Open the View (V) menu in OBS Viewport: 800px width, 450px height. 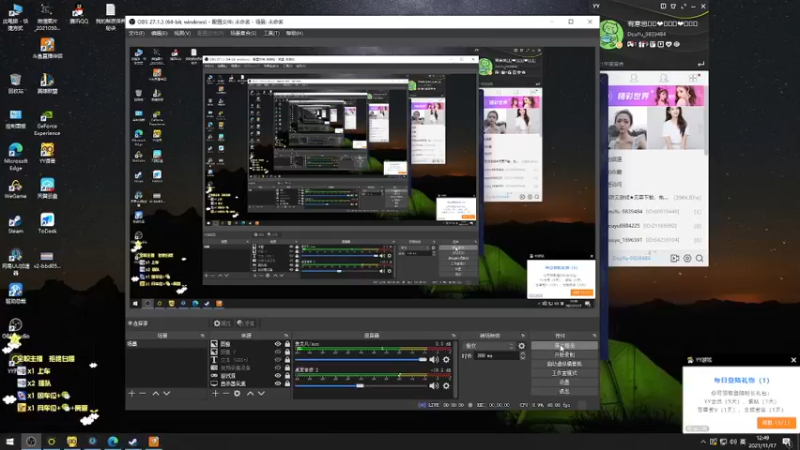pyautogui.click(x=182, y=33)
